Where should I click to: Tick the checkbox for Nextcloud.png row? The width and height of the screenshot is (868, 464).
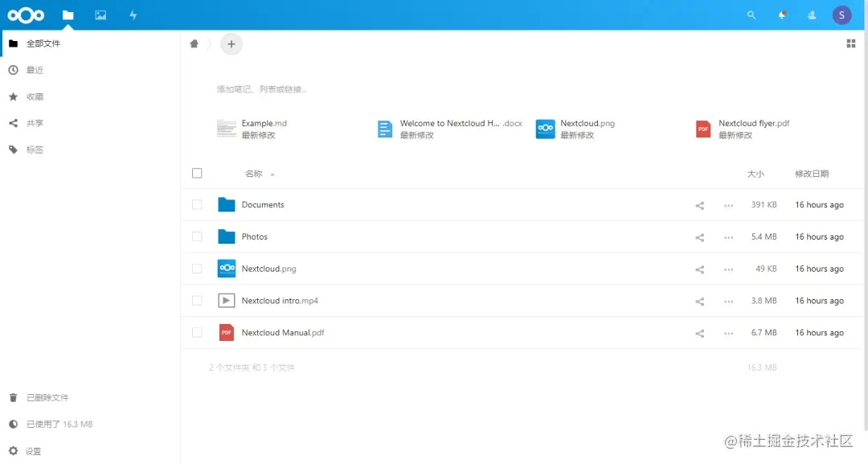197,269
